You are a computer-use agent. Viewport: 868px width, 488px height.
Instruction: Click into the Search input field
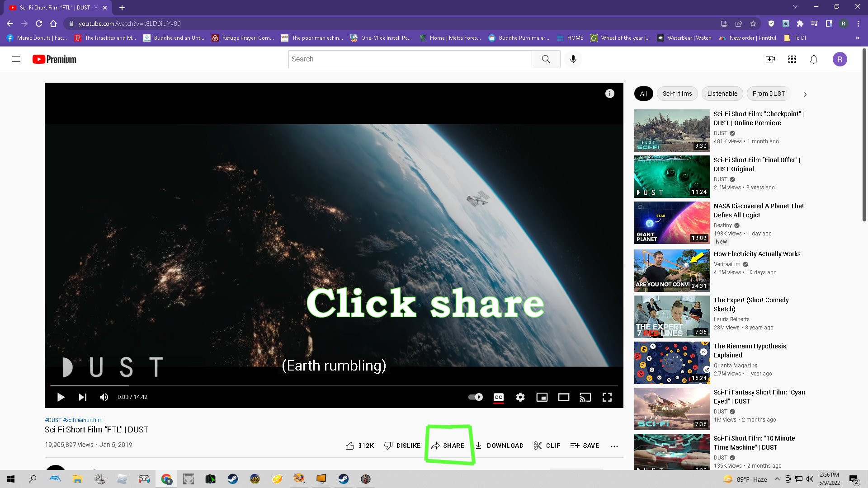[x=410, y=59]
